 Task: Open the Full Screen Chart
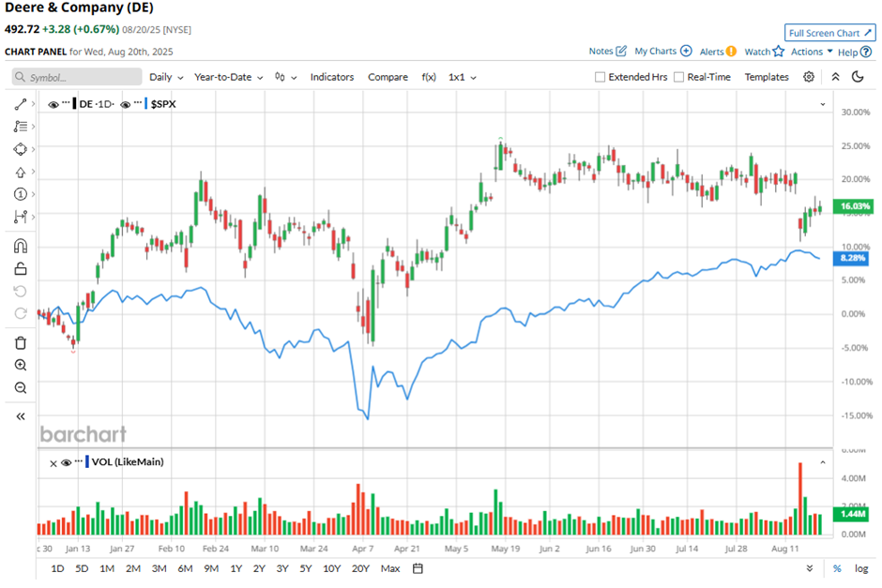(829, 33)
